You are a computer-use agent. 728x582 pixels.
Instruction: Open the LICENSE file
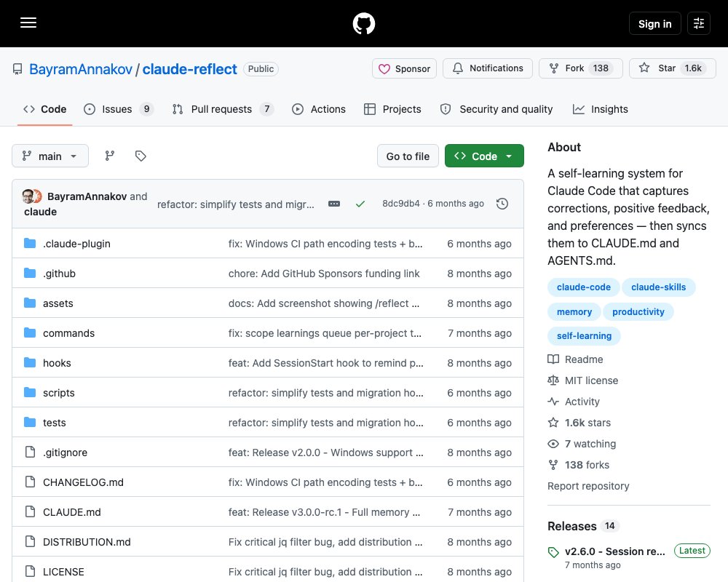coord(63,572)
